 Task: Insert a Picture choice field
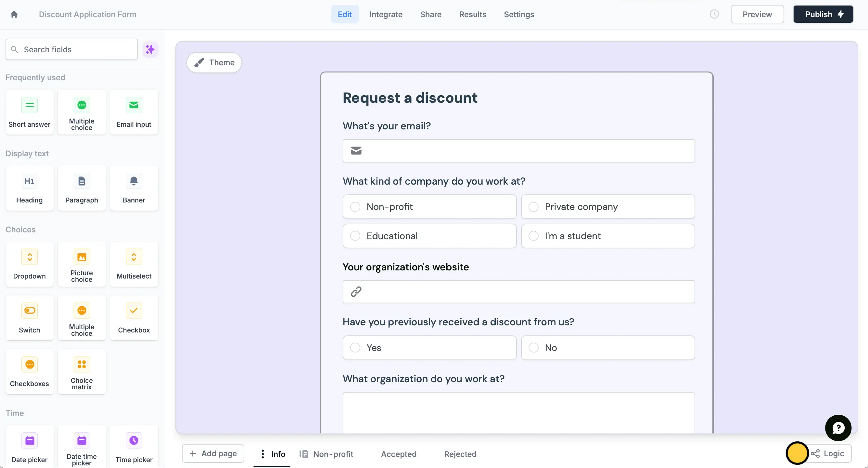(82, 264)
